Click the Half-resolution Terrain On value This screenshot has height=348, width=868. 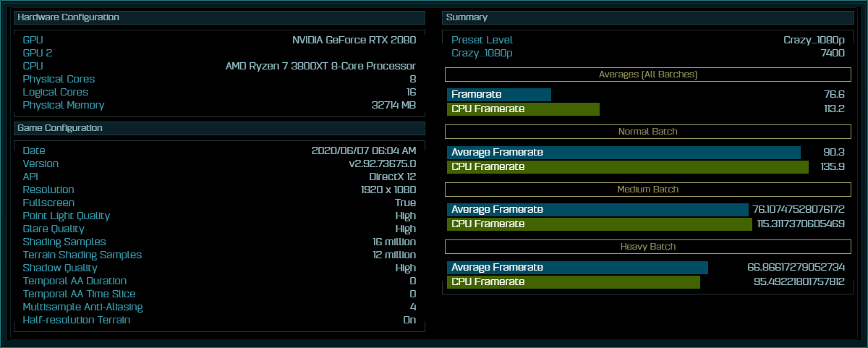coord(409,320)
